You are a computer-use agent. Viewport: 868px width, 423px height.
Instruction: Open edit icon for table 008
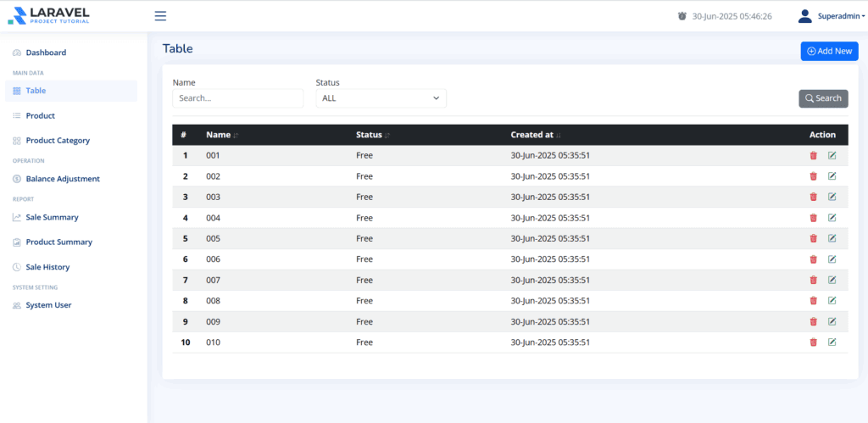tap(832, 301)
